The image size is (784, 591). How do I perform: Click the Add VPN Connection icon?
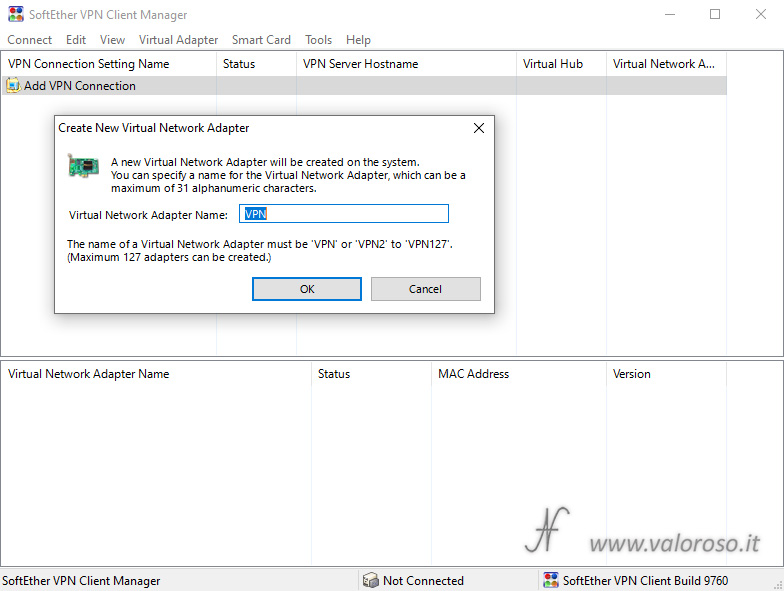click(13, 86)
